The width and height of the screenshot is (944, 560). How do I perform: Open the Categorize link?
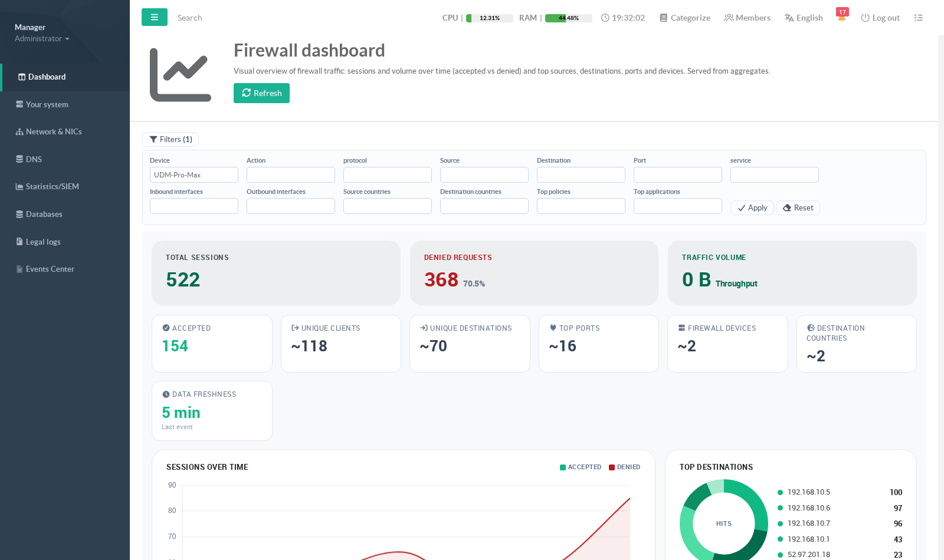[685, 18]
